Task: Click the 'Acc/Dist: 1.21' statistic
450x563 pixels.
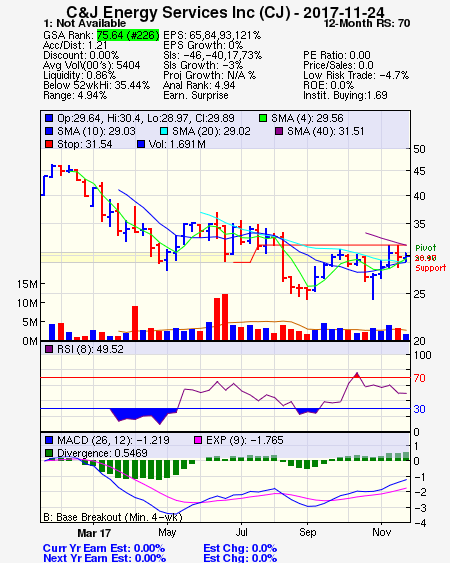Action: click(x=75, y=45)
